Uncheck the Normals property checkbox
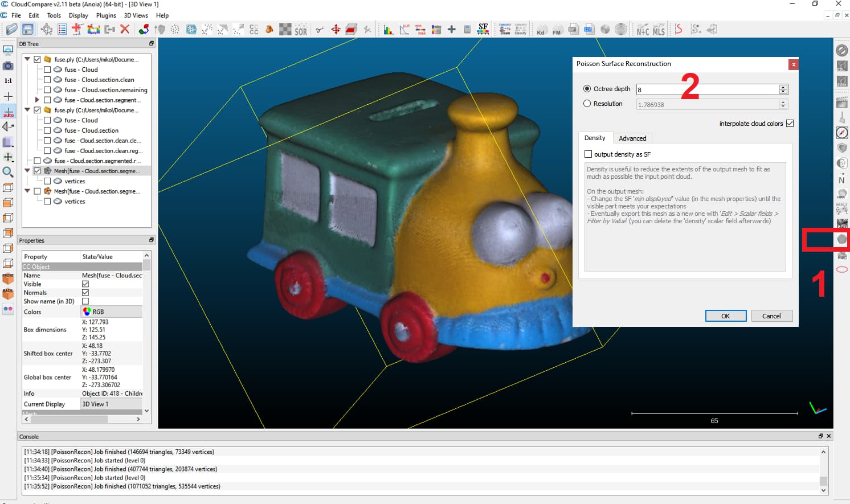The height and width of the screenshot is (504, 850). coord(85,293)
